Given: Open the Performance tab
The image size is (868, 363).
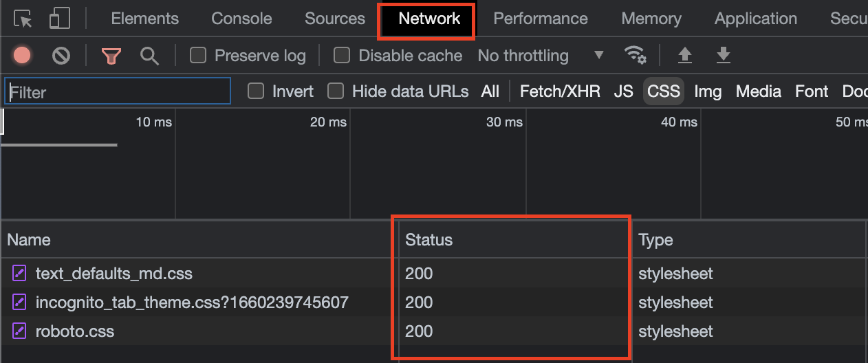Looking at the screenshot, I should click(541, 19).
